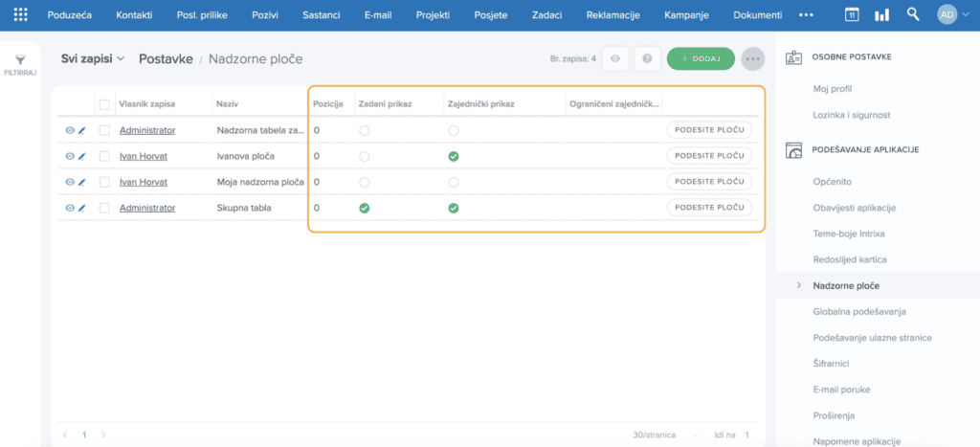Viewport: 980px width, 447px height.
Task: Select page number 1 in pagination
Action: click(84, 435)
